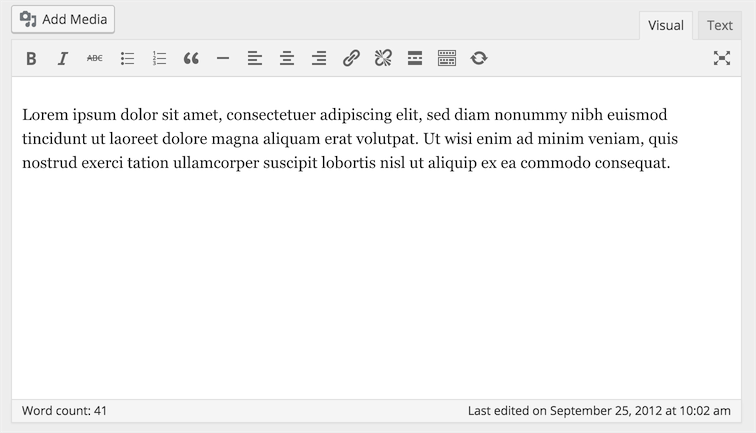Align text to the left
The height and width of the screenshot is (433, 756).
(x=255, y=59)
